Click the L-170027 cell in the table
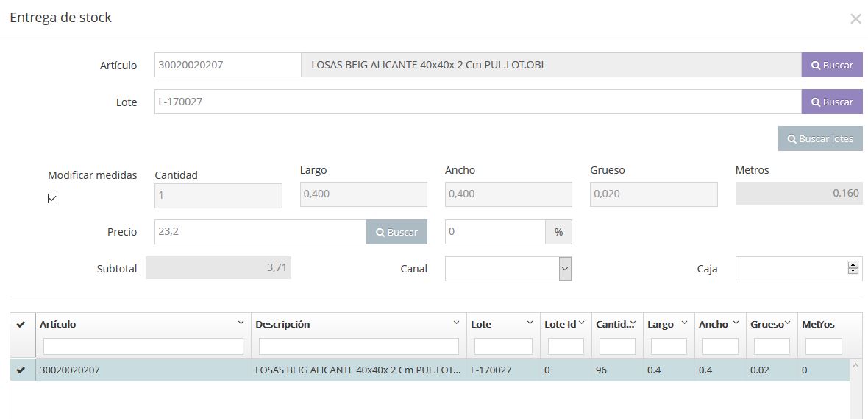The image size is (868, 419). click(503, 370)
